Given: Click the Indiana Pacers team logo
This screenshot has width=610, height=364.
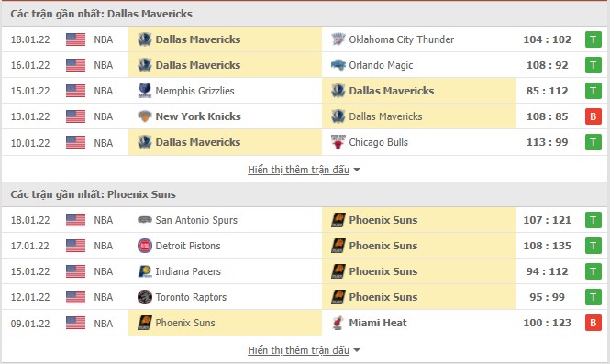Looking at the screenshot, I should 145,271.
